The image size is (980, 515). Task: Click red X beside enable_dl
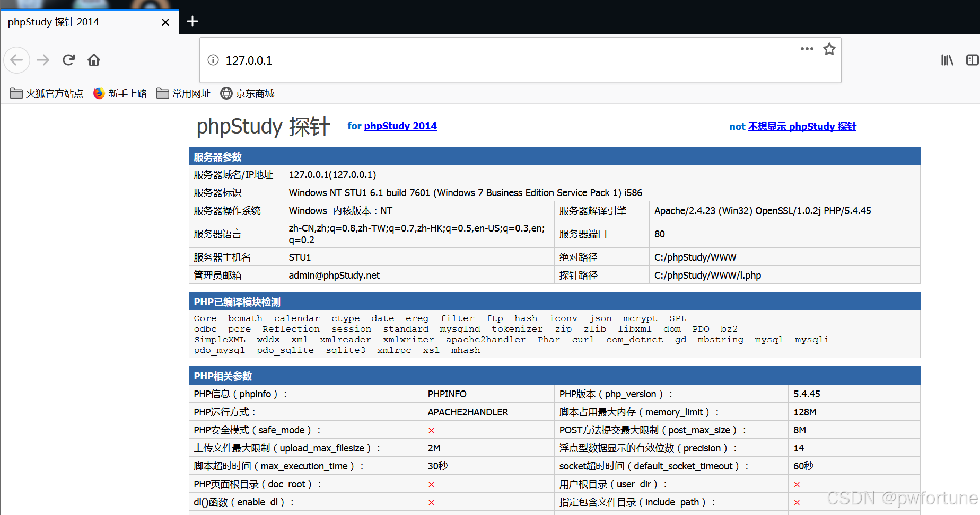pyautogui.click(x=431, y=503)
